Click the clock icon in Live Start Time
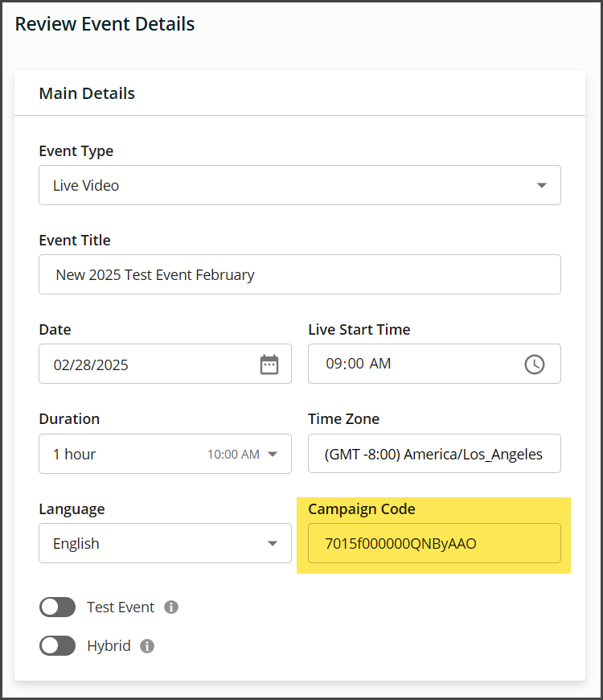The image size is (603, 700). pyautogui.click(x=534, y=364)
